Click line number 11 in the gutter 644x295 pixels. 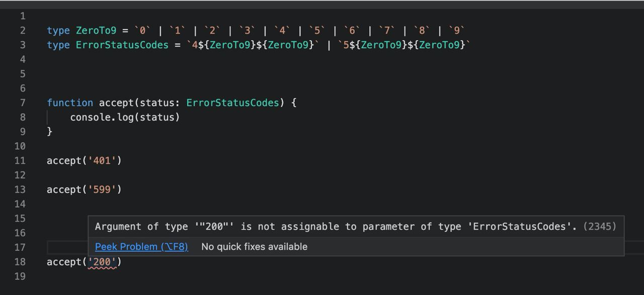click(x=20, y=161)
